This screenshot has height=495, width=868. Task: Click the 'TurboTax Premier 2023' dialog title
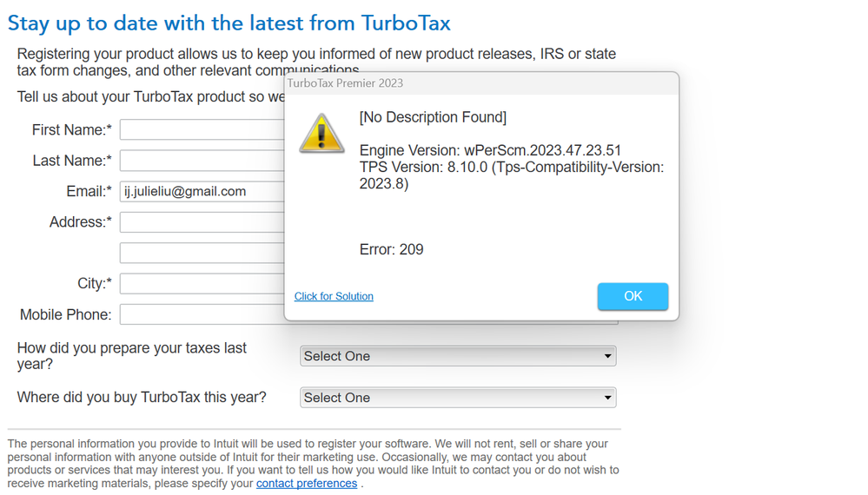click(x=345, y=83)
